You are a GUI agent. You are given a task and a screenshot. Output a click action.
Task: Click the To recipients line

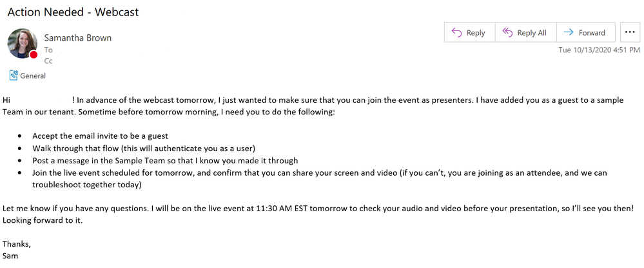(48, 50)
